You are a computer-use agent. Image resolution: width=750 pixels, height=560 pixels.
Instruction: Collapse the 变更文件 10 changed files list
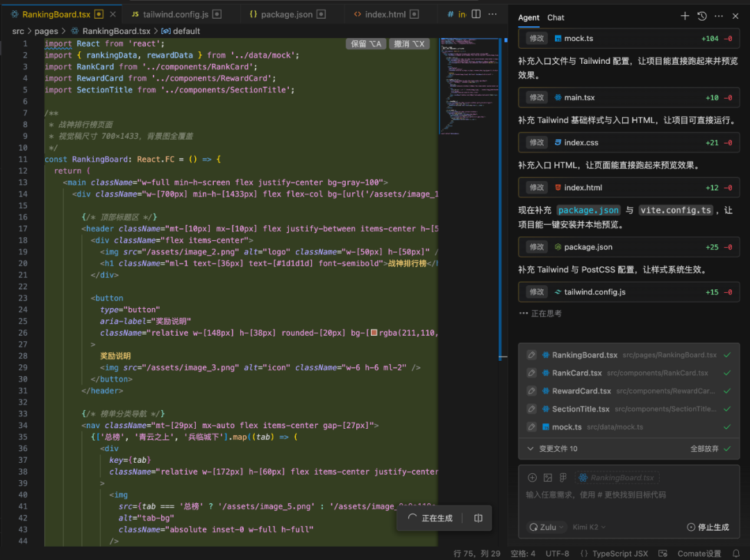tap(530, 449)
